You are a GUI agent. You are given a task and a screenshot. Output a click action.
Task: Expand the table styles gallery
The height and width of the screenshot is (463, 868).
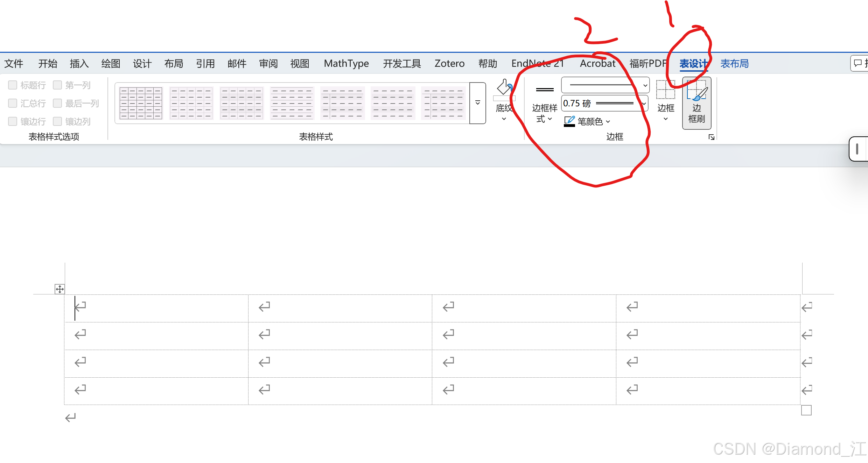point(477,103)
